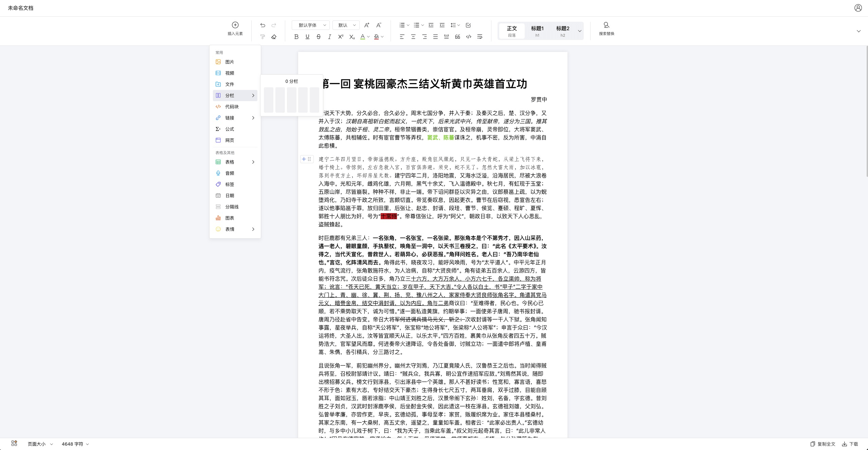Choose 分隔线 from the insert menu
Screen dimensions: 868x450
235,207
